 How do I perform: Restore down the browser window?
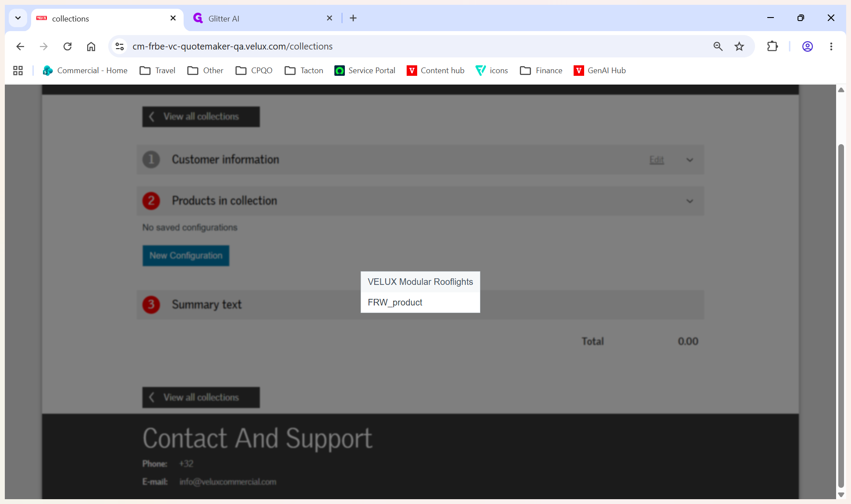pyautogui.click(x=801, y=18)
